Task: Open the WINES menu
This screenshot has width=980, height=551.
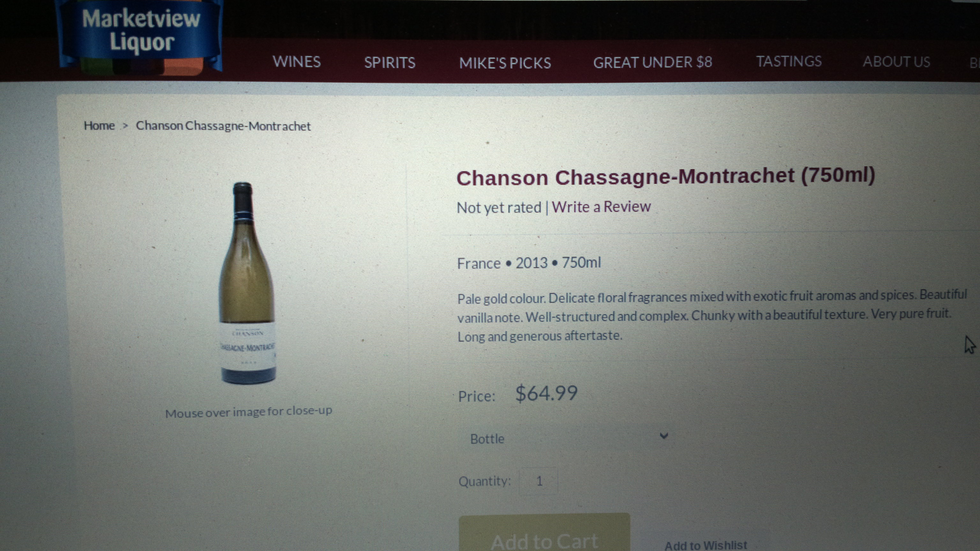Action: click(297, 62)
